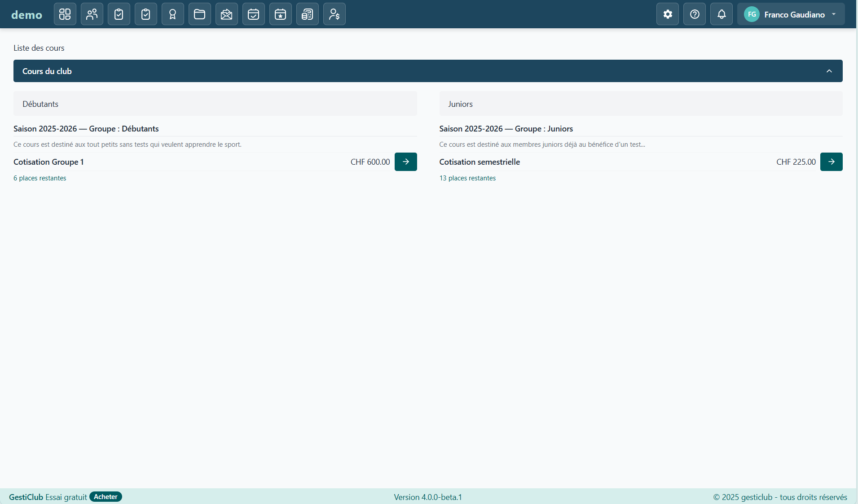Click 'Cotisation semestrielle' label
This screenshot has width=858, height=504.
480,162
